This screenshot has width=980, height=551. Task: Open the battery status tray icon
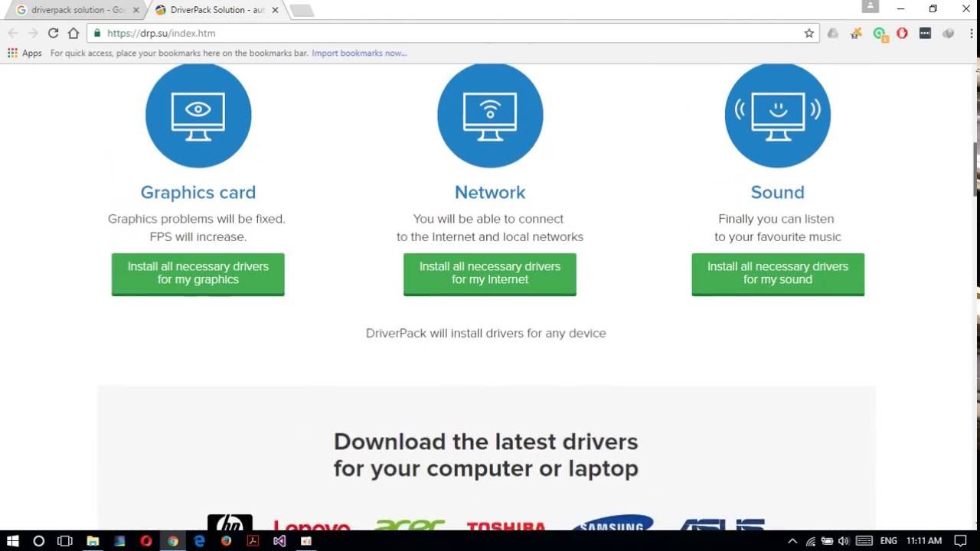click(x=828, y=541)
